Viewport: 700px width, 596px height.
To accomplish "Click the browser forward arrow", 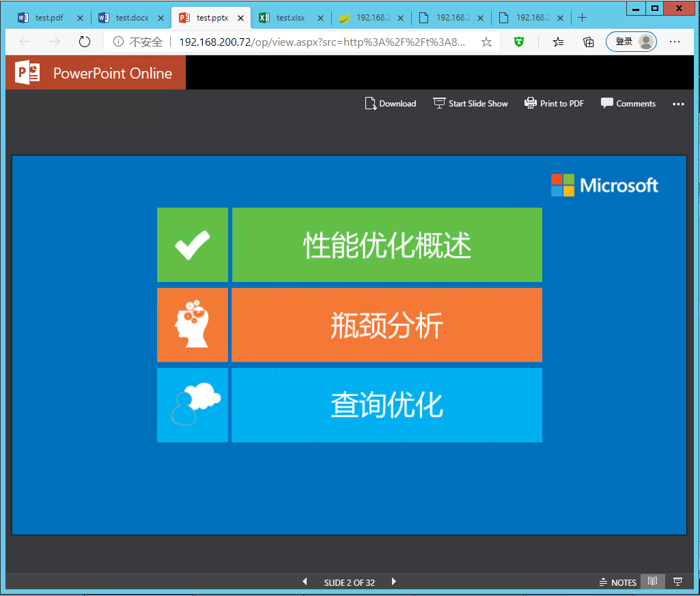I will click(x=55, y=42).
